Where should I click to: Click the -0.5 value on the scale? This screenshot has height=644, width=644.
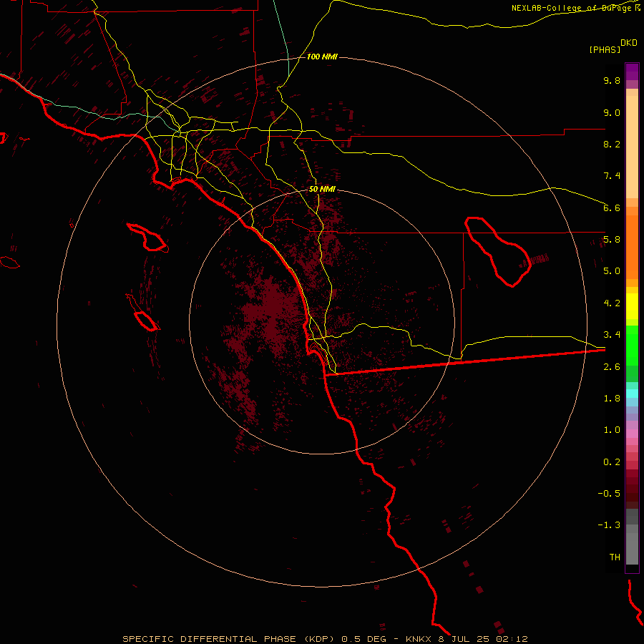(x=609, y=494)
